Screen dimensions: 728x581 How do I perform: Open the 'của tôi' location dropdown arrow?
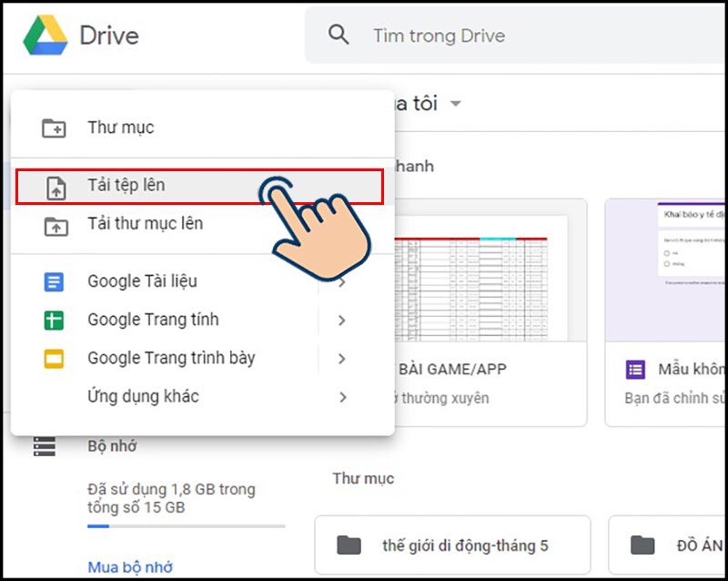456,103
